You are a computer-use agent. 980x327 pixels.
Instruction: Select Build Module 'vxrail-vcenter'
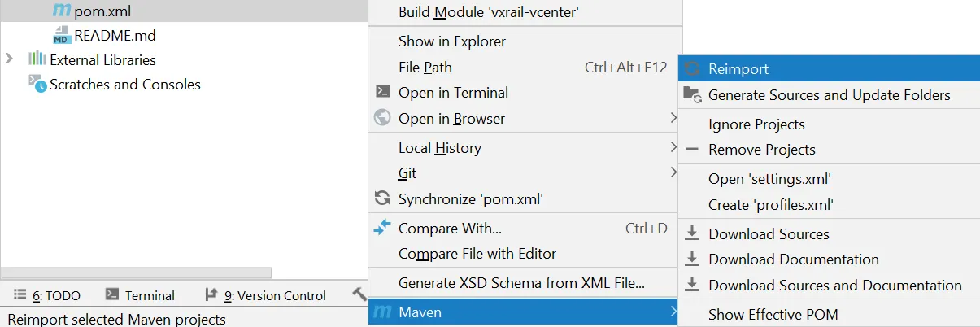(488, 12)
